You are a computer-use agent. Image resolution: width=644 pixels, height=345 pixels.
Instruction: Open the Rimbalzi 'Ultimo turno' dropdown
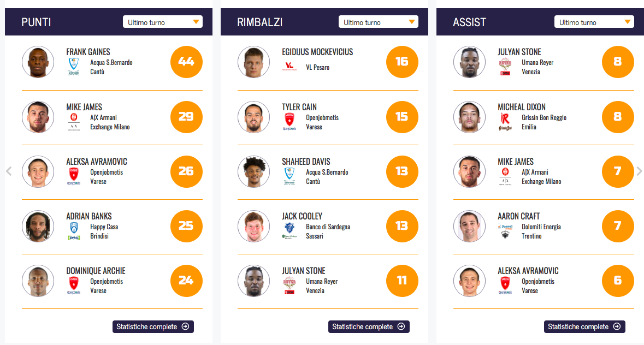379,22
